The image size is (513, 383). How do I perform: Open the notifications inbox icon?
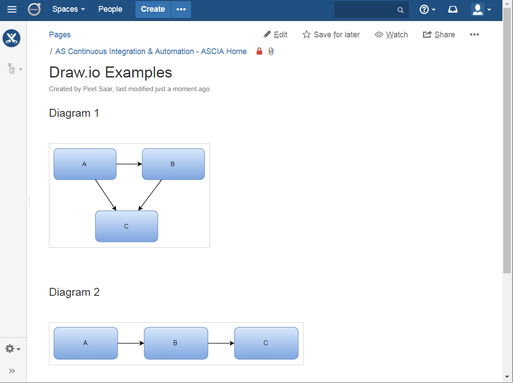[x=452, y=9]
